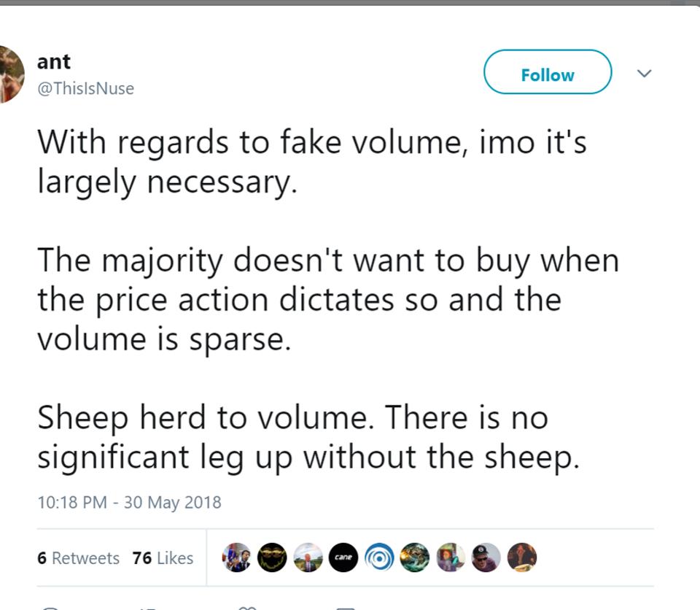Expand the tweet options chevron menu
This screenshot has width=700, height=610.
pyautogui.click(x=644, y=74)
